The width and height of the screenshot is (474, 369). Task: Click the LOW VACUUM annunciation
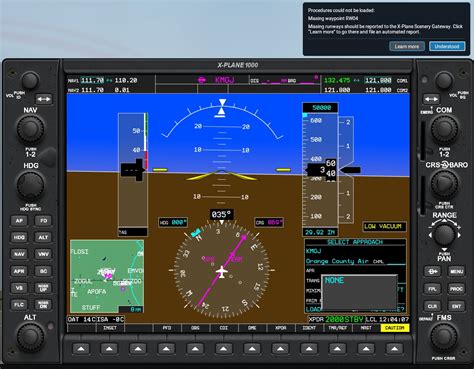click(x=384, y=227)
